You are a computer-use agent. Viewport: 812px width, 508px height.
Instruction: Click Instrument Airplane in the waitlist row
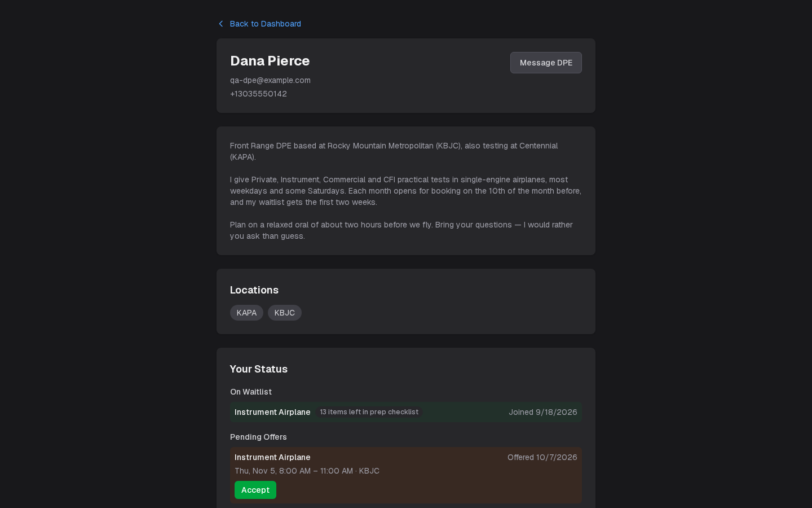point(272,412)
